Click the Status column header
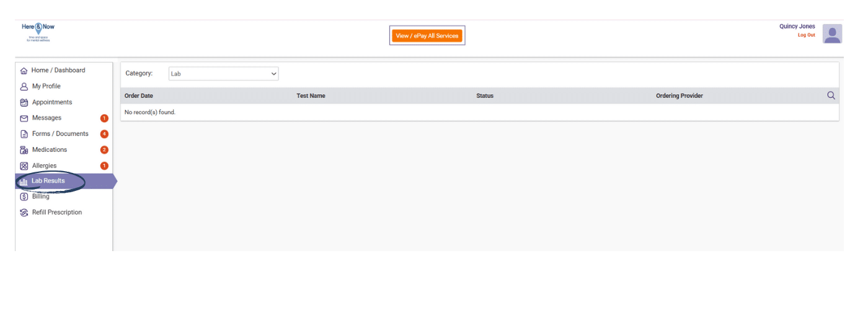Screen dimensions: 868x310 (x=485, y=96)
